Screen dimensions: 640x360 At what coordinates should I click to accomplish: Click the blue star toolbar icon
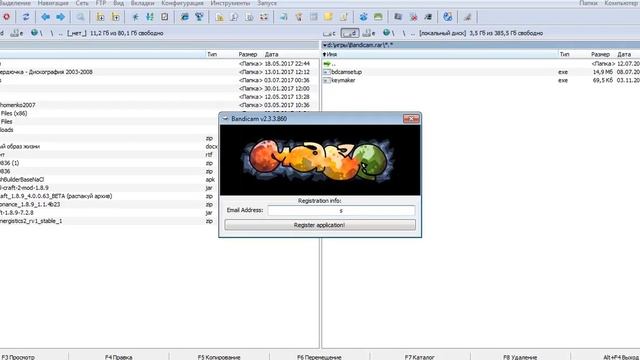click(135, 17)
